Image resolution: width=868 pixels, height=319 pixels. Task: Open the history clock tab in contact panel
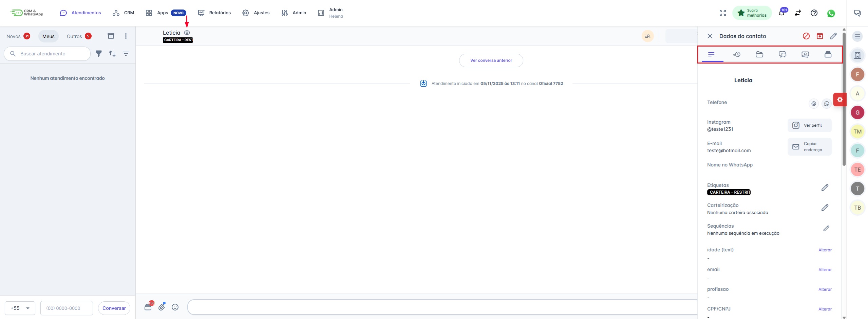(x=736, y=54)
